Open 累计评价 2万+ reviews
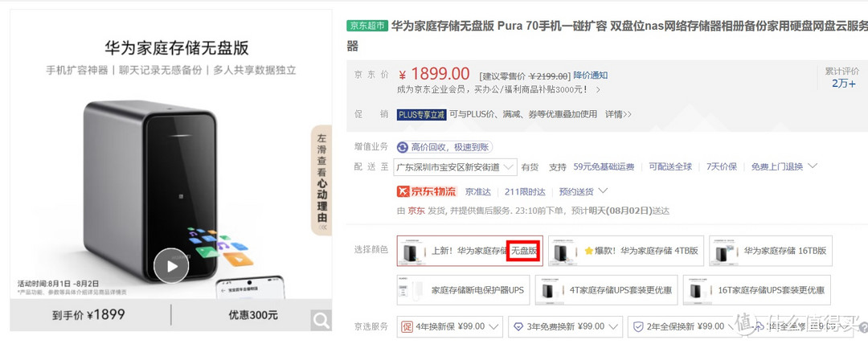 842,77
